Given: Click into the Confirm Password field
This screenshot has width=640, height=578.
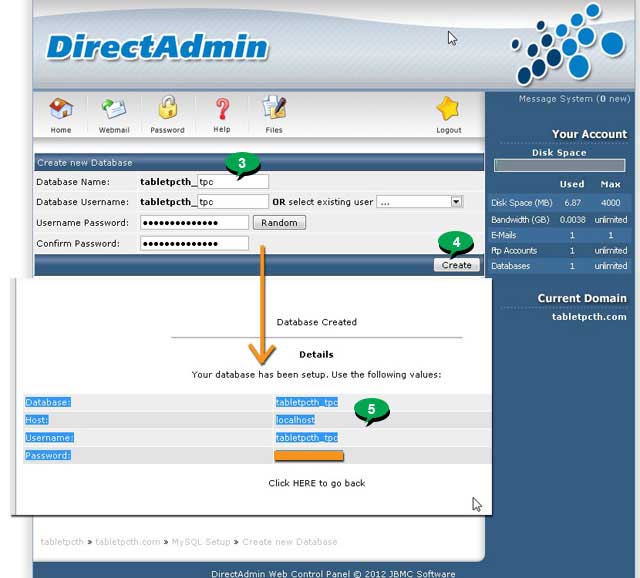Looking at the screenshot, I should [x=194, y=244].
